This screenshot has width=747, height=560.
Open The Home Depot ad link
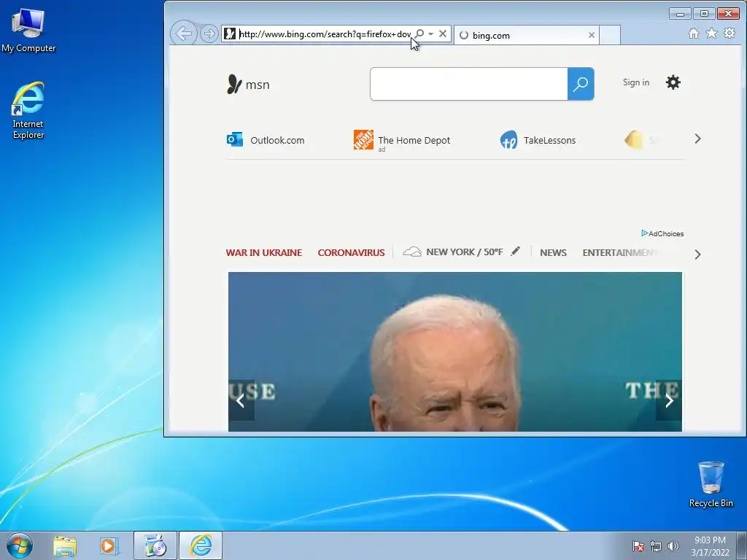point(402,140)
